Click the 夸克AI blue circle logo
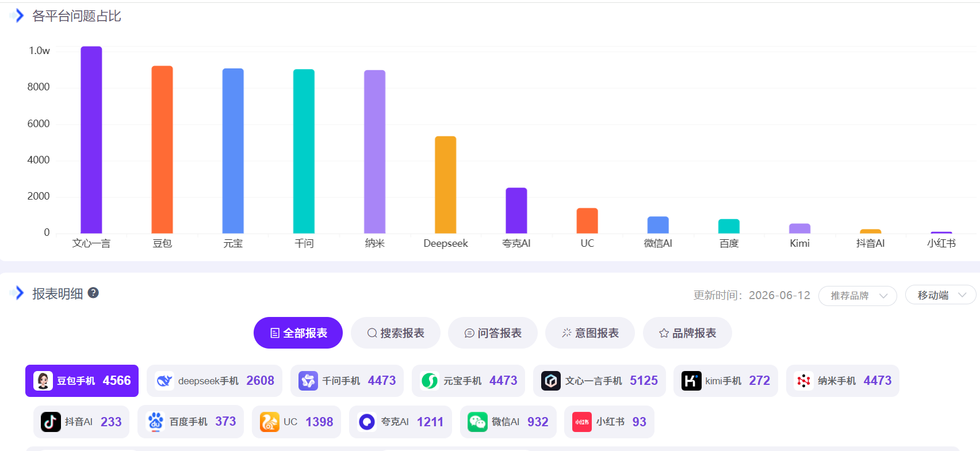Image resolution: width=980 pixels, height=451 pixels. click(367, 422)
